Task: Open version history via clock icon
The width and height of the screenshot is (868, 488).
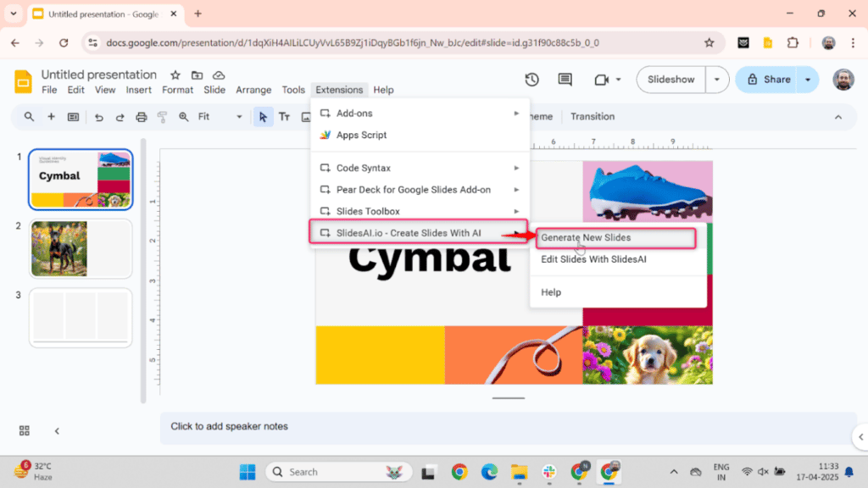Action: coord(531,79)
